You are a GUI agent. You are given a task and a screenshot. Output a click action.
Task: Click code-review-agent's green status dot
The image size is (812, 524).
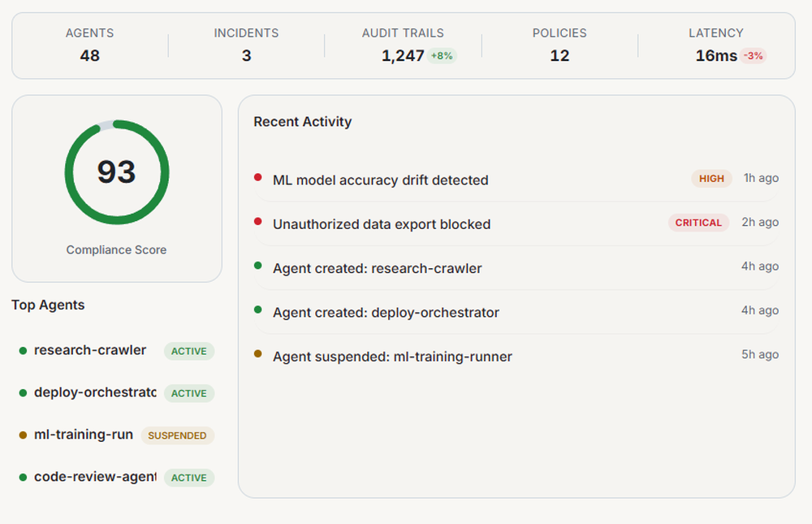(23, 478)
